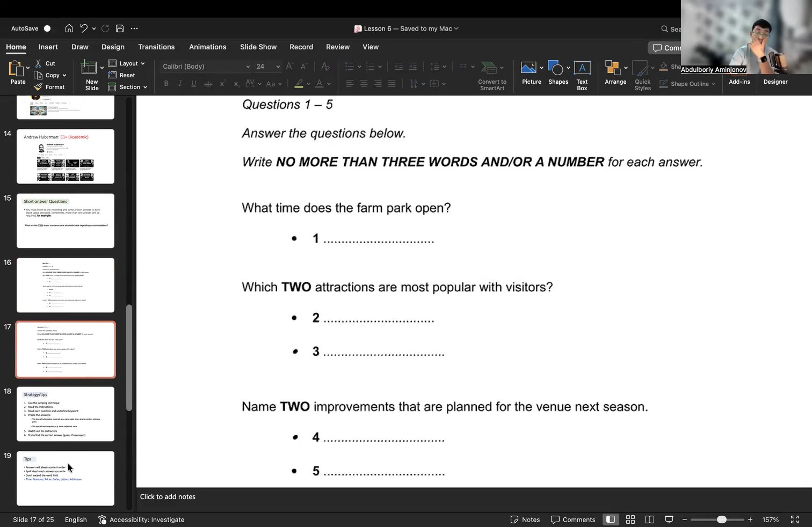
Task: Insert a Text Box
Action: (582, 68)
